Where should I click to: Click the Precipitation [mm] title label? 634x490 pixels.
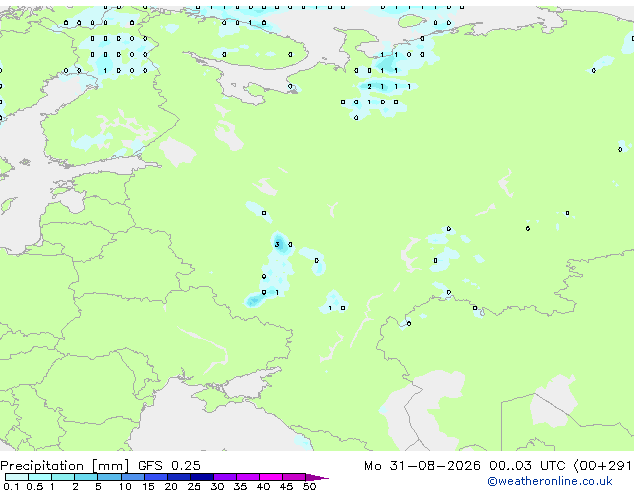[x=65, y=466]
